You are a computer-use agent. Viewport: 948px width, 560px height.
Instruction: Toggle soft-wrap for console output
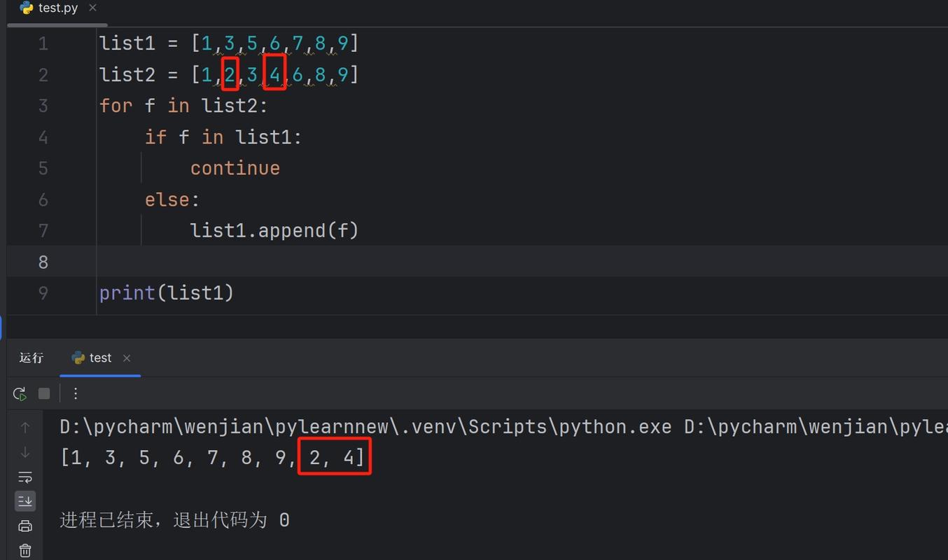tap(25, 477)
